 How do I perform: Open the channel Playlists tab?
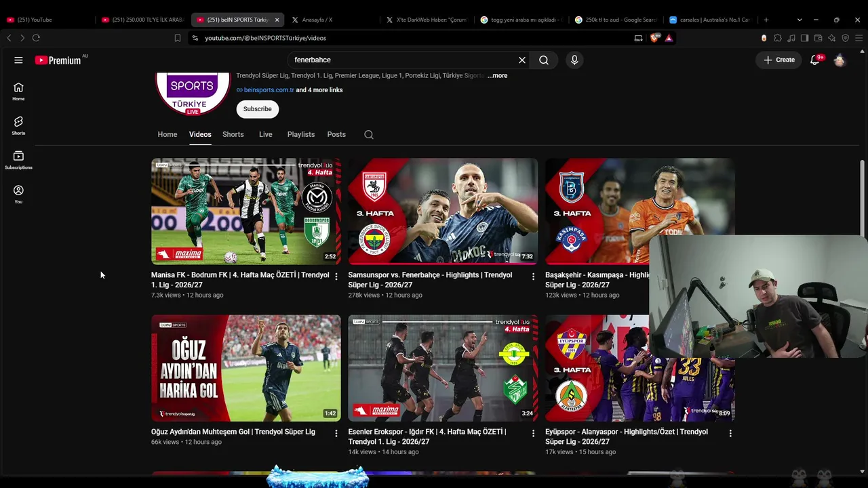301,134
